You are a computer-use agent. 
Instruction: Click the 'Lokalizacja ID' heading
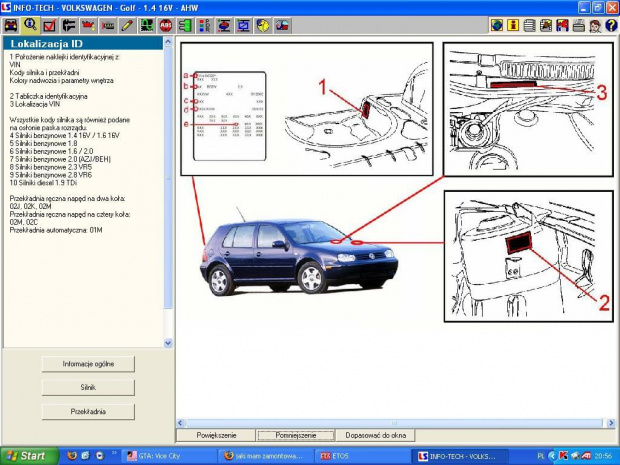click(46, 43)
